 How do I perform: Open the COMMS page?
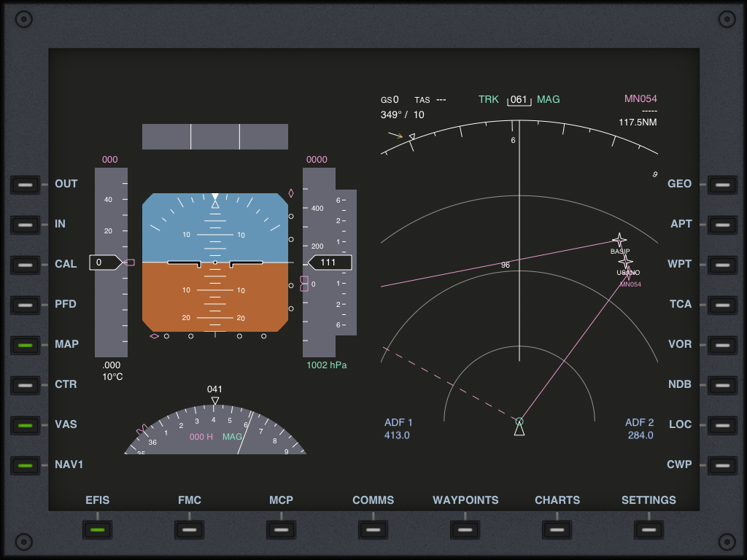[x=373, y=529]
